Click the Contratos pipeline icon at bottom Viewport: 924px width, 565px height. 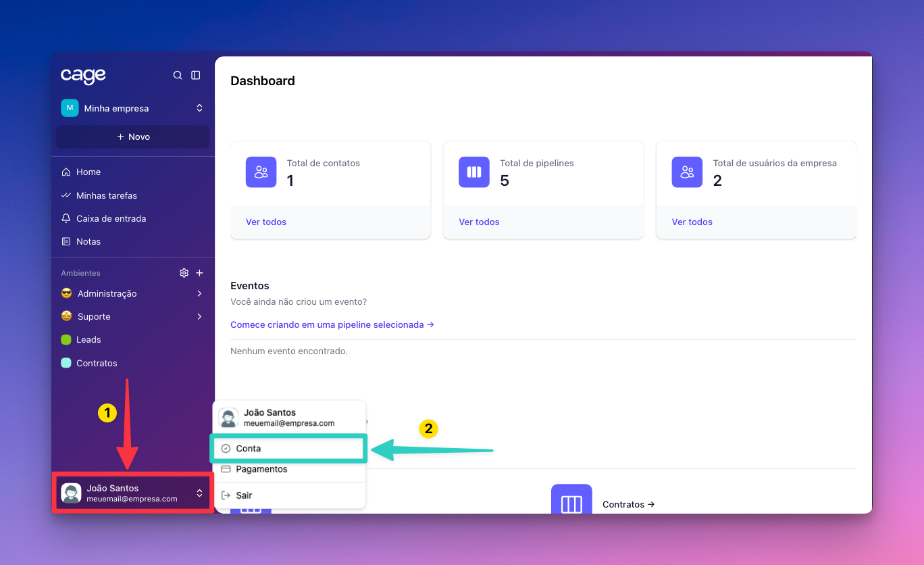point(571,503)
